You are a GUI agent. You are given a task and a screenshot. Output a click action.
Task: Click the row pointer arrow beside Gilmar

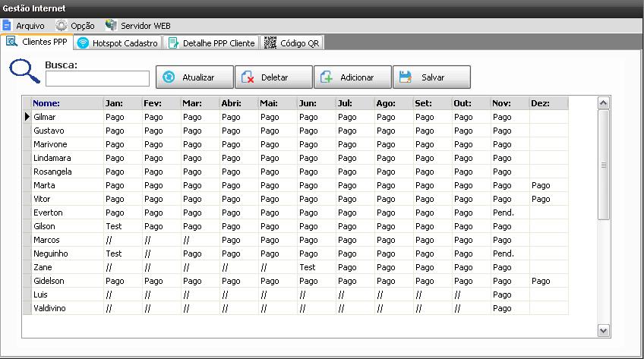(27, 117)
